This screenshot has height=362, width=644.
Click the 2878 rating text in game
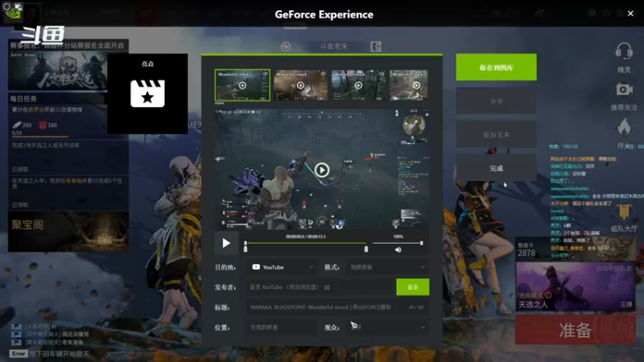(x=526, y=253)
